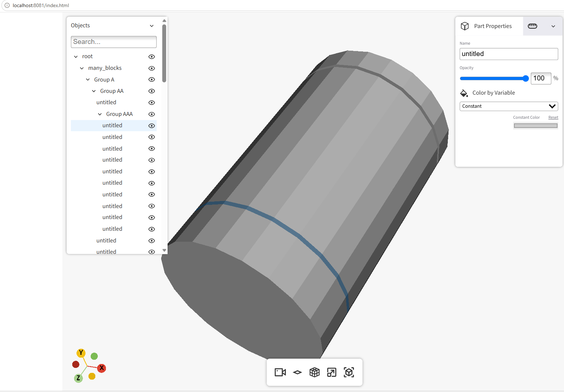This screenshot has width=564, height=392.
Task: Select the highlighted untitled tree item
Action: [112, 125]
